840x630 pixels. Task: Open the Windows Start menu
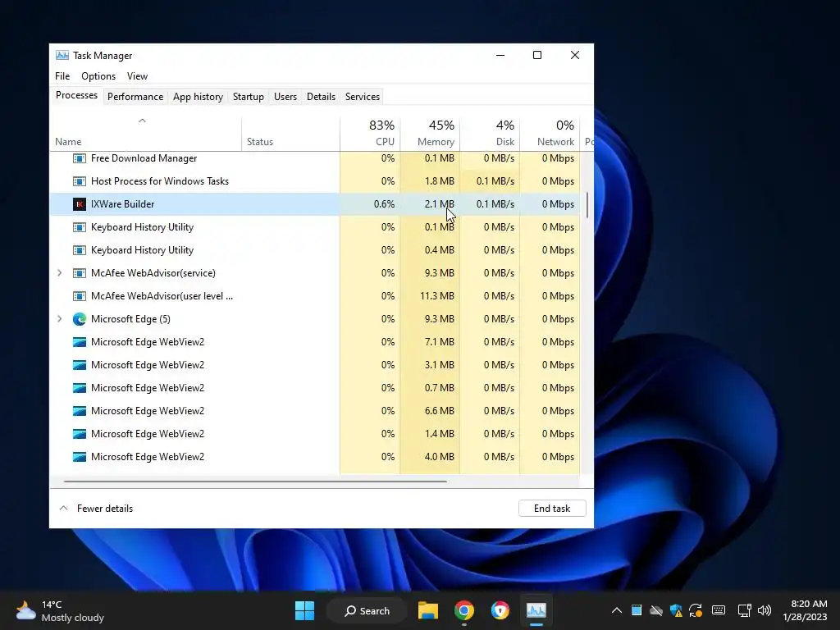[x=305, y=610]
